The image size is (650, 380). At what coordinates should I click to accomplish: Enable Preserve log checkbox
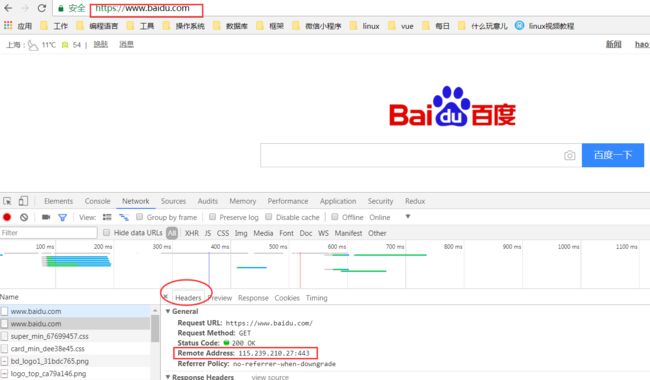coord(212,217)
